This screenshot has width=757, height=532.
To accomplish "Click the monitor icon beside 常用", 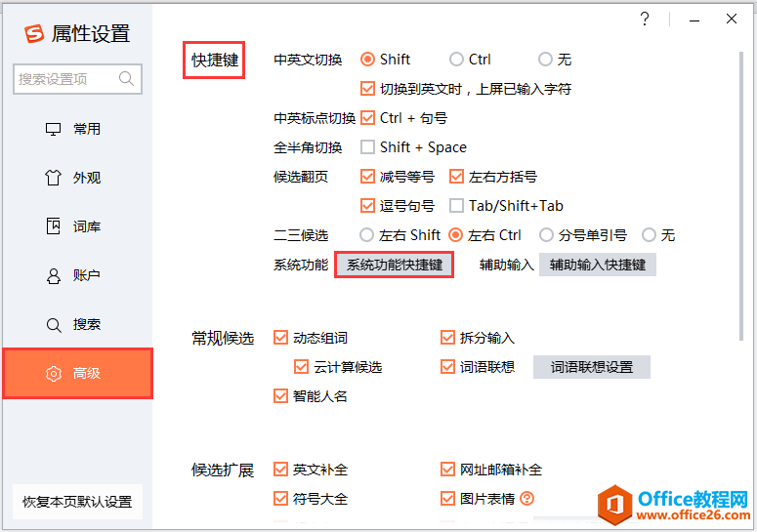I will click(x=53, y=129).
